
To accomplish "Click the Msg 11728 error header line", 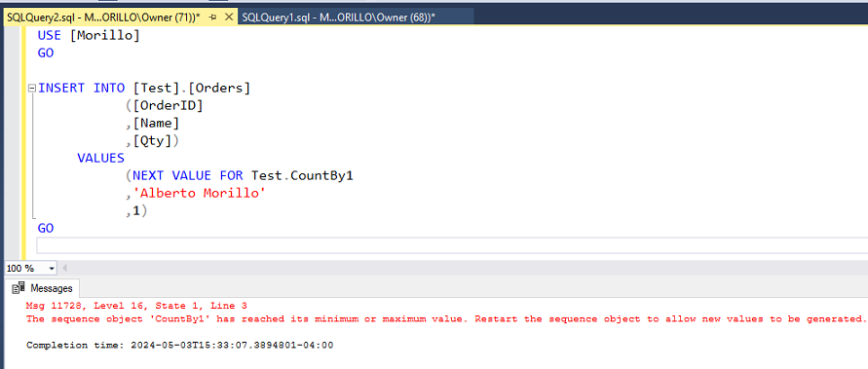I will pyautogui.click(x=136, y=306).
